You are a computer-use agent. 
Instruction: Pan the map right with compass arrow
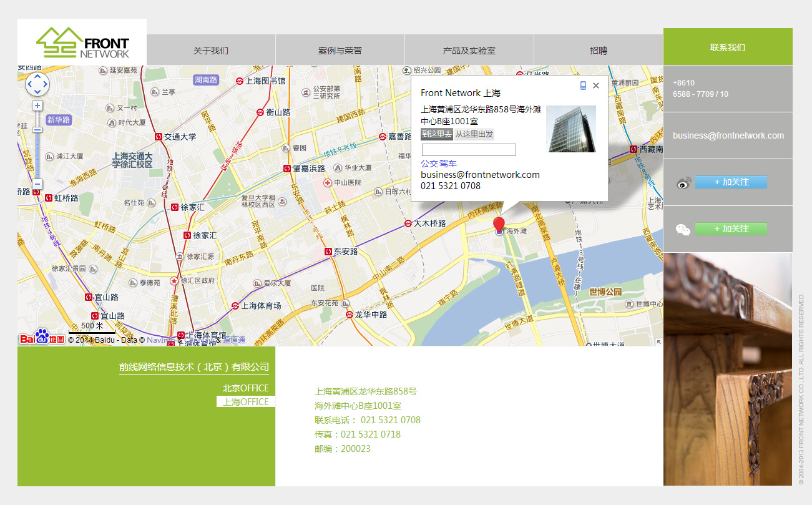[x=45, y=84]
